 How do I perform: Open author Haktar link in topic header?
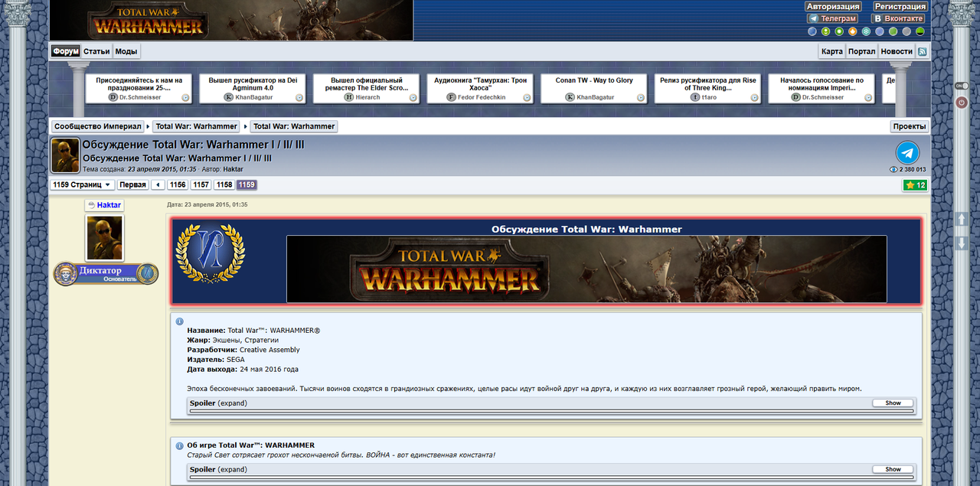(234, 169)
